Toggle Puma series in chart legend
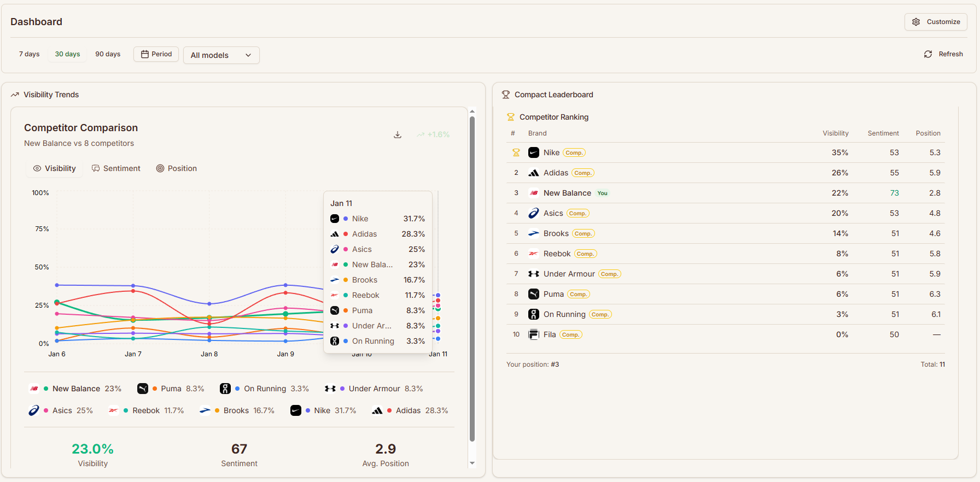This screenshot has width=980, height=482. (x=171, y=389)
